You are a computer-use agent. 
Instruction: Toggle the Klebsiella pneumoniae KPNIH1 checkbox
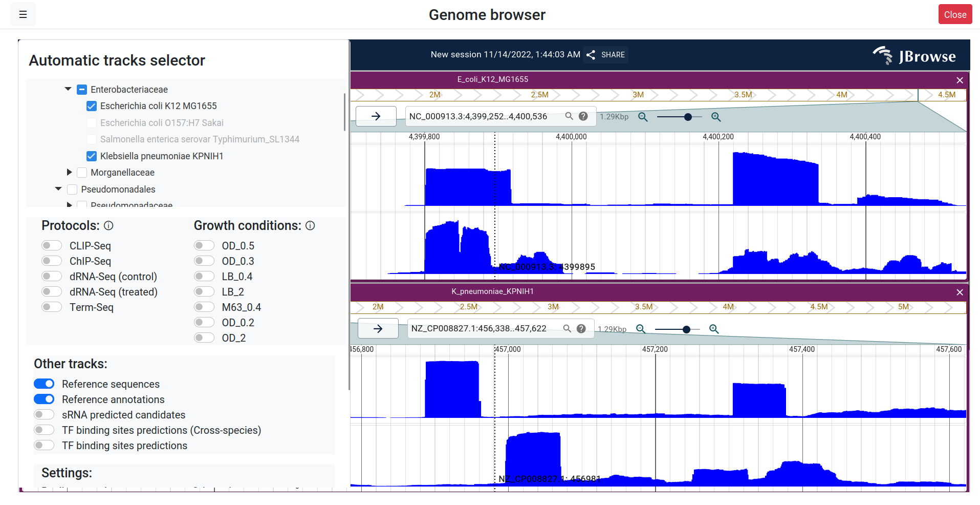tap(92, 156)
